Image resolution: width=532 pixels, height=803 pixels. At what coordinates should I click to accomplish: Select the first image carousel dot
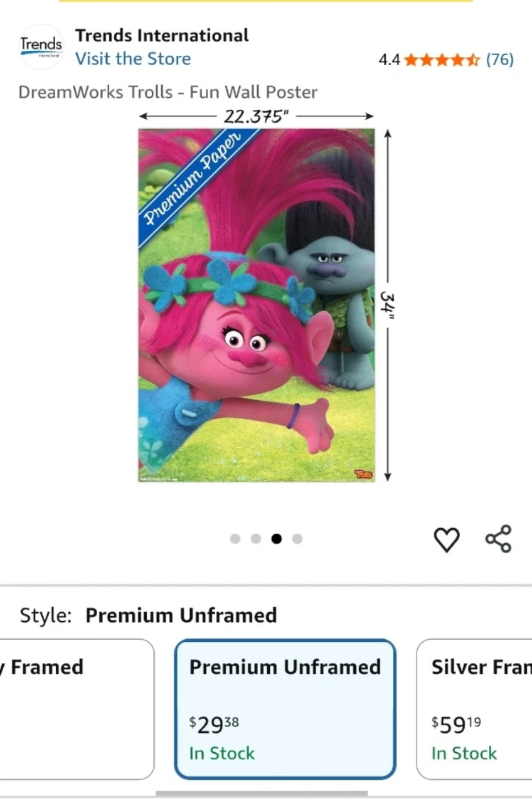point(235,539)
